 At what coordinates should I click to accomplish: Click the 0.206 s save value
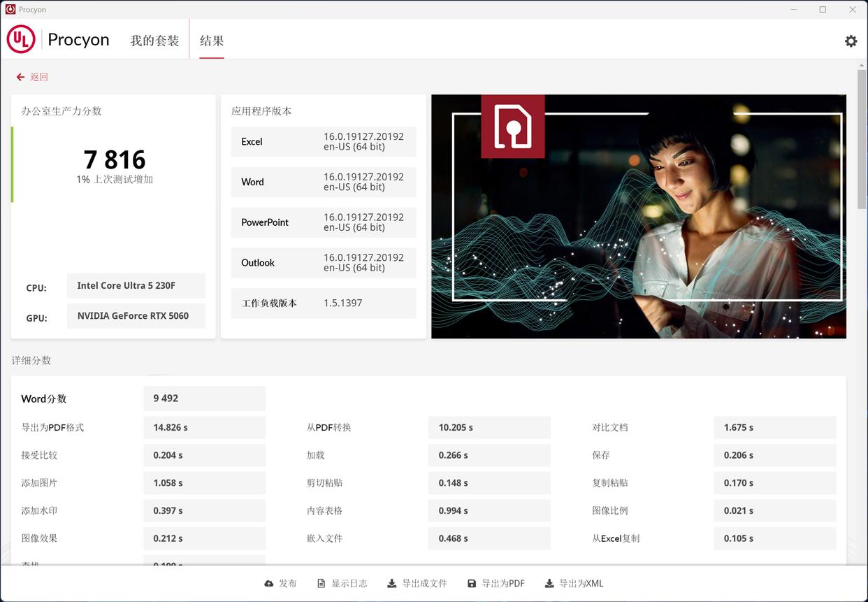[x=775, y=455]
